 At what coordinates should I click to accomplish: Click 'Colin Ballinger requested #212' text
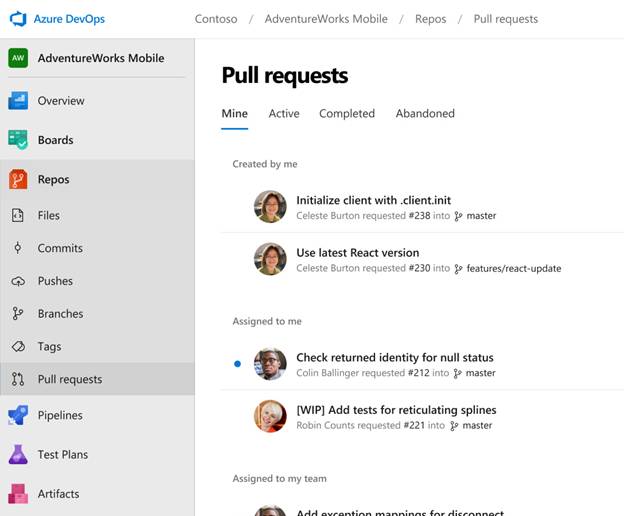click(363, 373)
